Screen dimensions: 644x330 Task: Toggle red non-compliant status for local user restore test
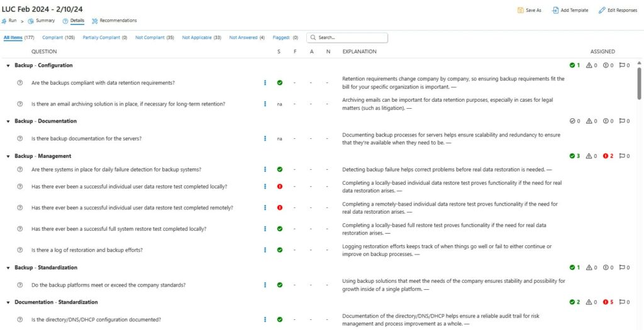(x=279, y=187)
